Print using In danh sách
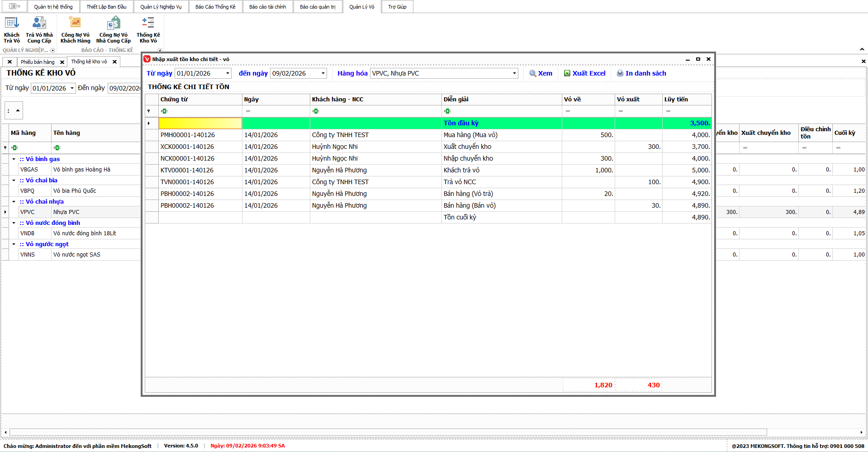The height and width of the screenshot is (452, 868). (641, 73)
